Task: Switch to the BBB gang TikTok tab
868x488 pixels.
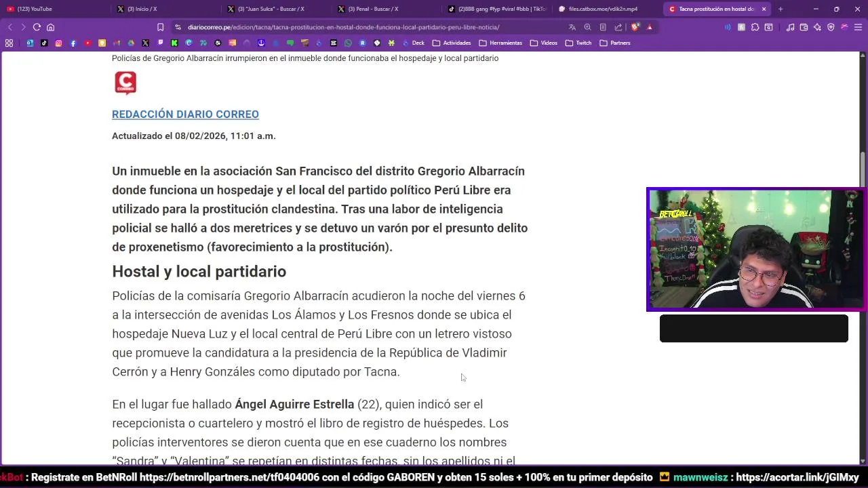Action: point(497,9)
